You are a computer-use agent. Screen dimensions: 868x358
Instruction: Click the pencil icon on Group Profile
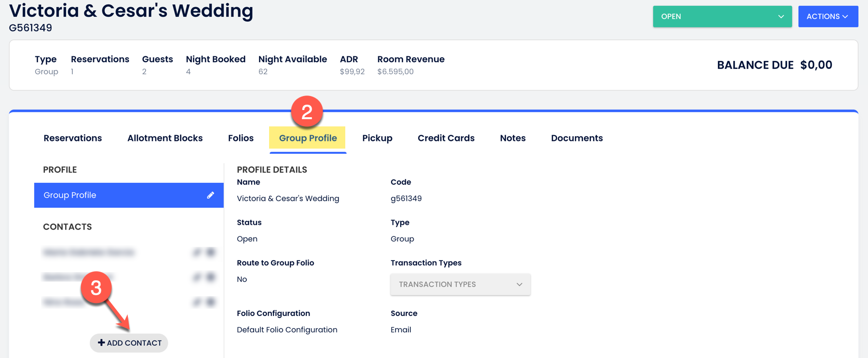(210, 195)
